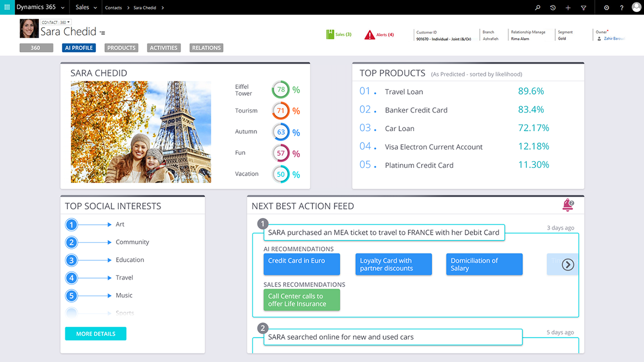
Task: Click the Eiffel Tower 78 percent gauge
Action: coord(281,89)
